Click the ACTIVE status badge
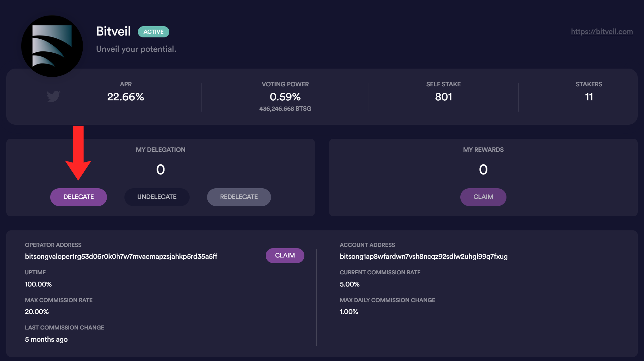 point(153,32)
